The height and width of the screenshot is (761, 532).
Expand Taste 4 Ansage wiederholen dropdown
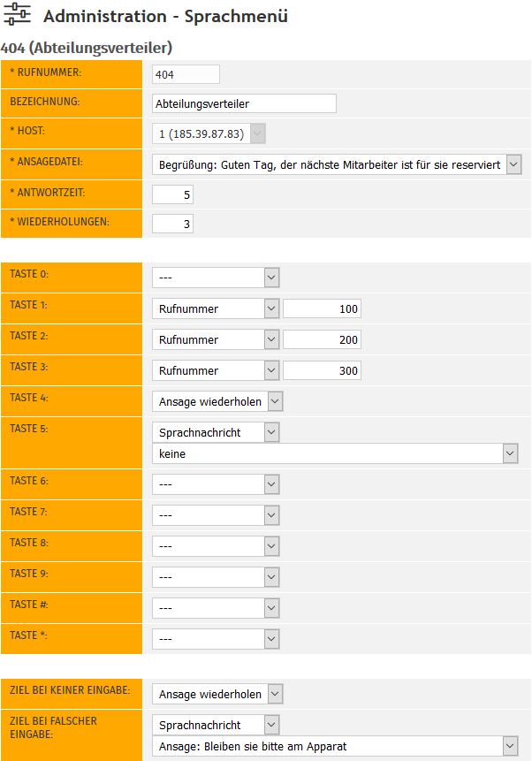click(217, 401)
